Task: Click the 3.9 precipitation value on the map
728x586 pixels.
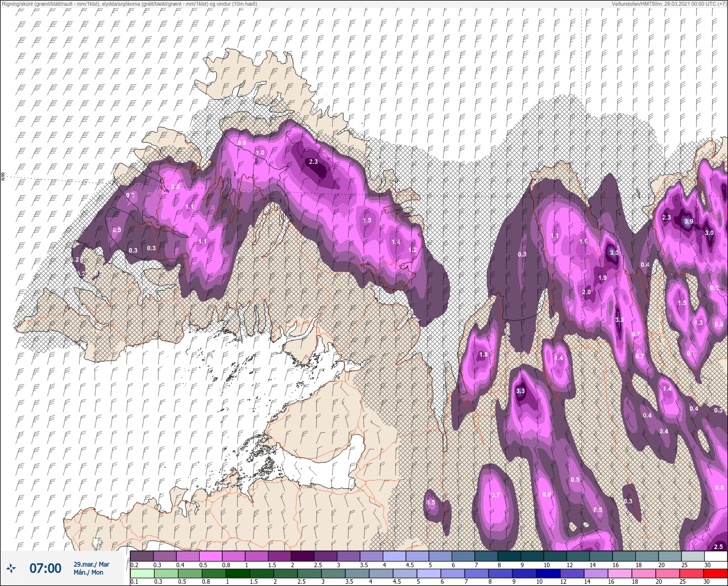Action: (x=689, y=221)
